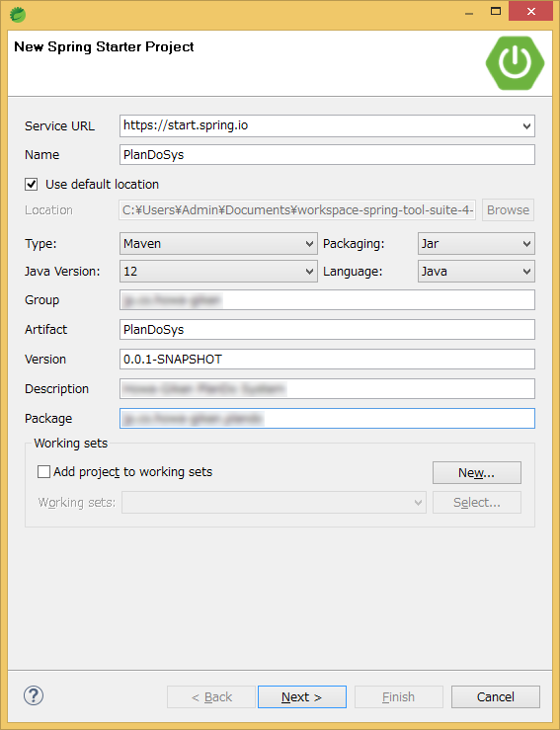Click the Description text field
This screenshot has height=730, width=560.
pyautogui.click(x=327, y=389)
